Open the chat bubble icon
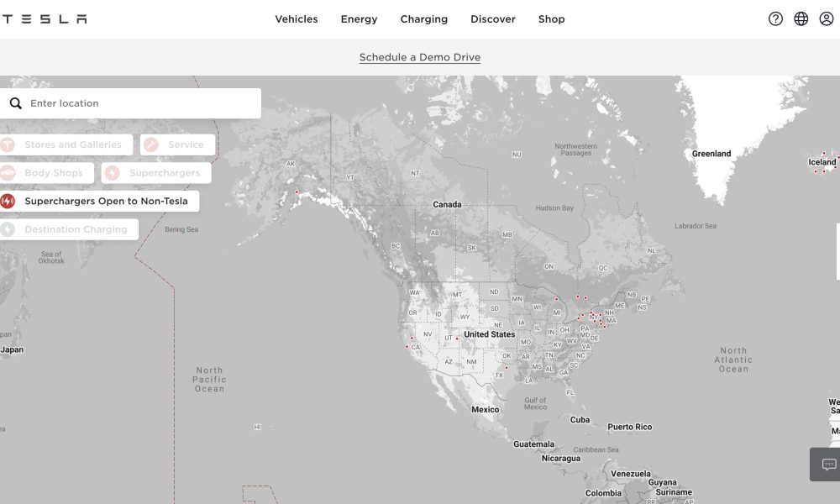840x504 pixels. tap(829, 464)
